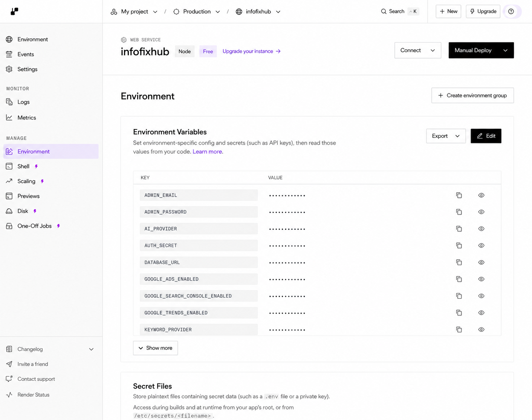
Task: Click the Node runtime badge
Action: (x=185, y=51)
